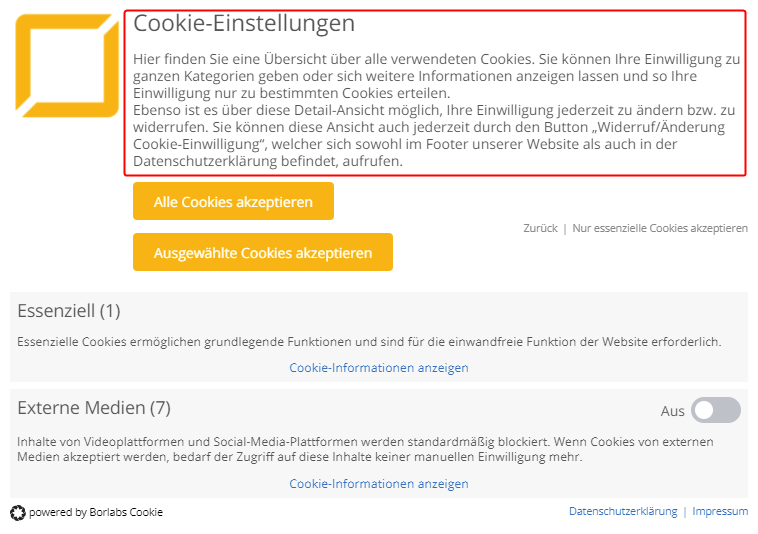Click the Borlabs Cookie gear logo icon
Screen dimensions: 758x534
[x=18, y=513]
